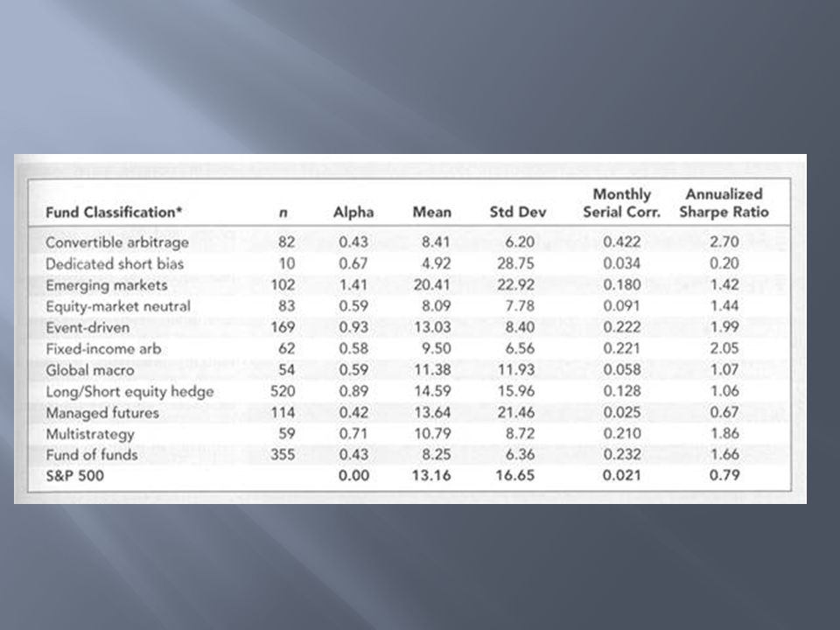Select Std Dev value 16.65 for S&P 500
Viewport: 840px width, 630px height.
[x=515, y=475]
